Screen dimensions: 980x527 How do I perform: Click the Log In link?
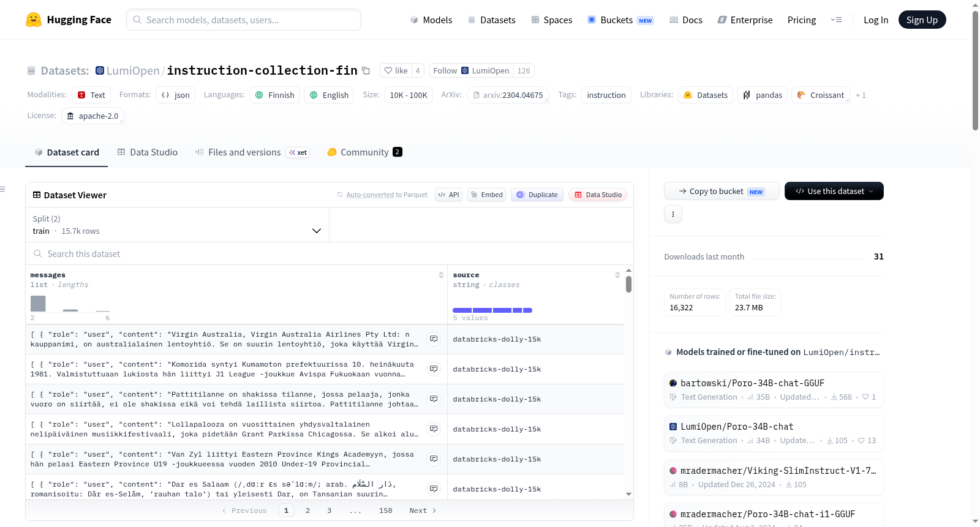point(875,20)
